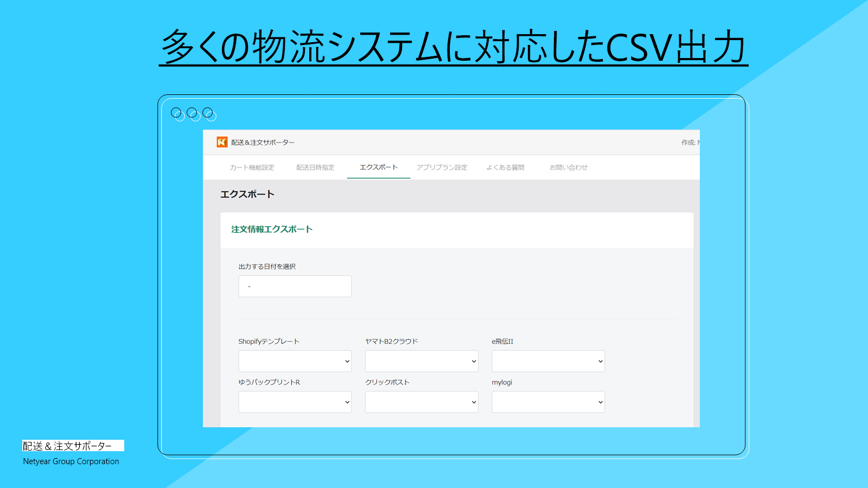Image resolution: width=868 pixels, height=488 pixels.
Task: Click the 作成 label in the header
Action: [689, 142]
